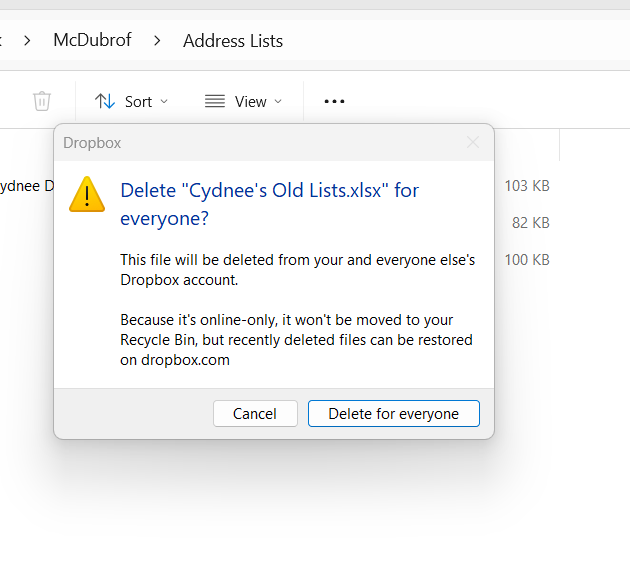Click the Dropbox dialog title bar

[250, 143]
